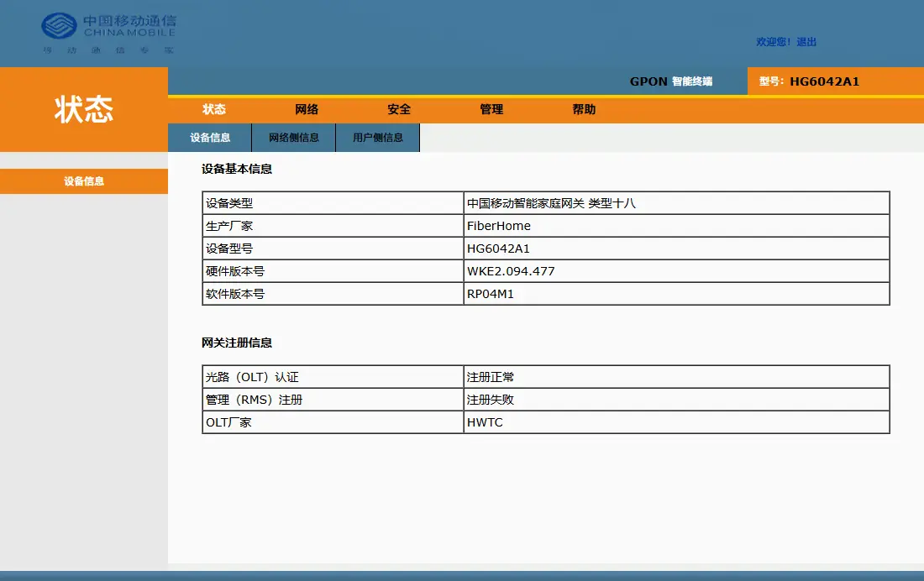Switch to the 设备信息 sub-tab
Image resolution: width=924 pixels, height=581 pixels.
click(x=210, y=138)
